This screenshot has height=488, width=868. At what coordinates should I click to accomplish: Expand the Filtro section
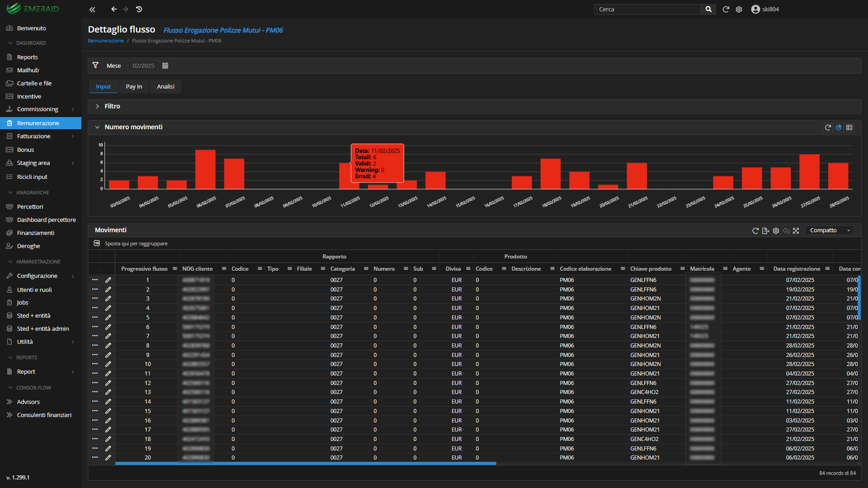97,106
